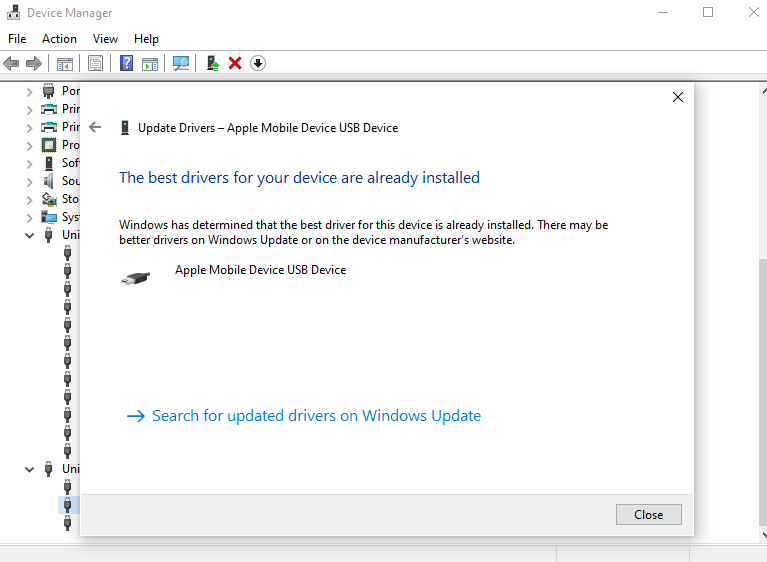Image resolution: width=767 pixels, height=562 pixels.
Task: Click the Forward arrow toolbar icon
Action: click(34, 63)
